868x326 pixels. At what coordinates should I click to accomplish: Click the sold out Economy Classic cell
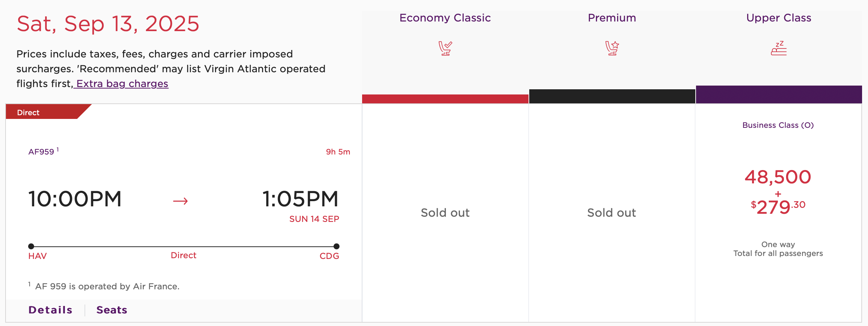pyautogui.click(x=445, y=213)
